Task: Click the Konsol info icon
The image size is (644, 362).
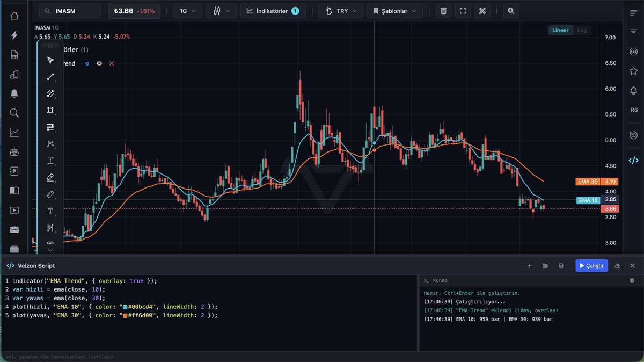Action: (x=632, y=280)
